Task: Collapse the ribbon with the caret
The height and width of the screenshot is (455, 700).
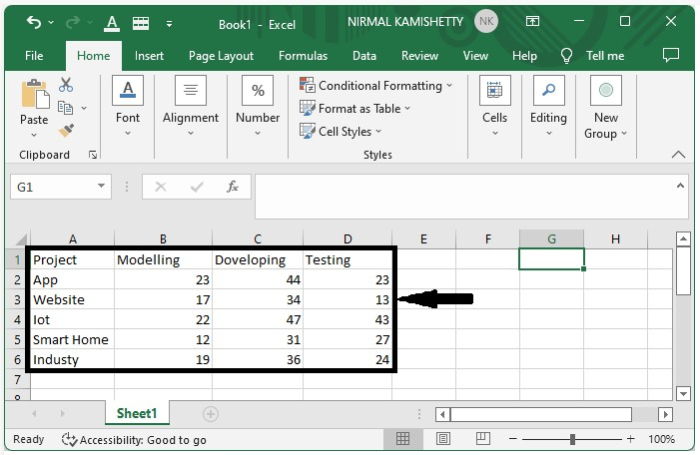Action: 678,154
